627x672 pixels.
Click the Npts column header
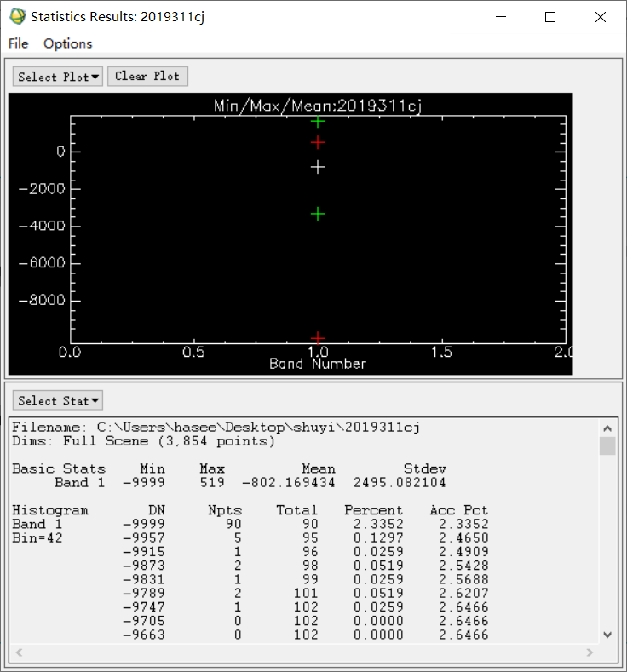coord(225,510)
